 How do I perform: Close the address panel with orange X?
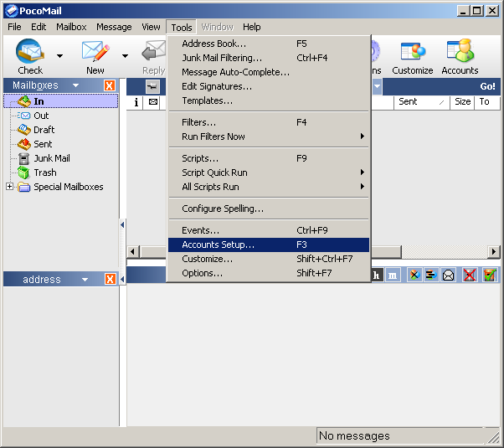coord(110,279)
